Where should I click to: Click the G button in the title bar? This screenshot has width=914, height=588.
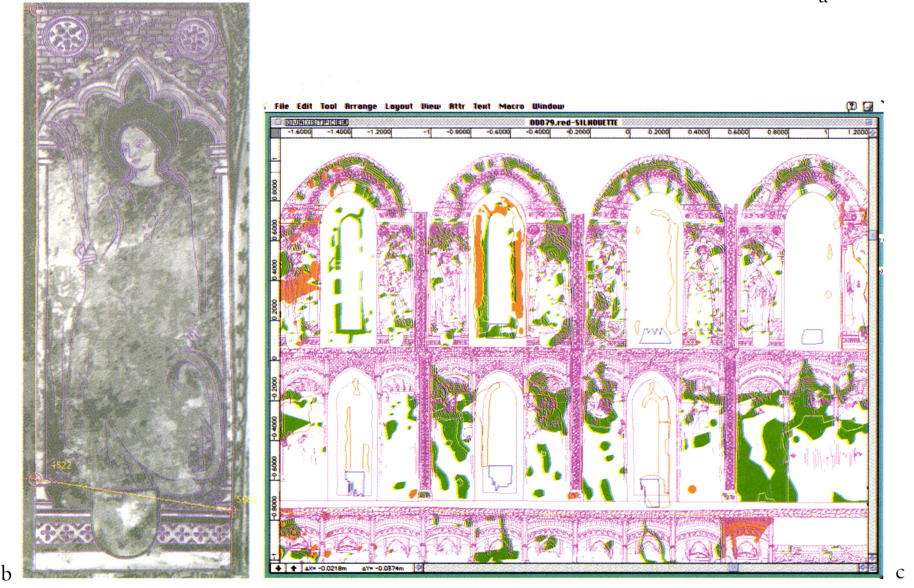pos(289,123)
